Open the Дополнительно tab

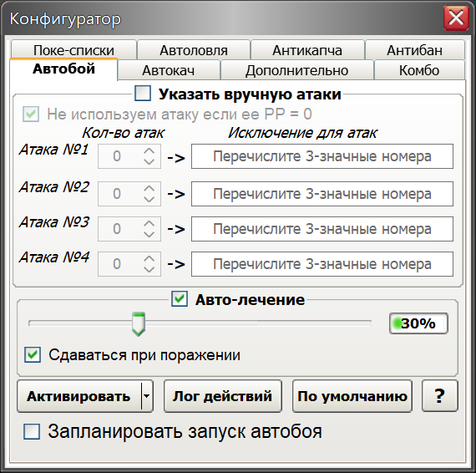pos(297,70)
